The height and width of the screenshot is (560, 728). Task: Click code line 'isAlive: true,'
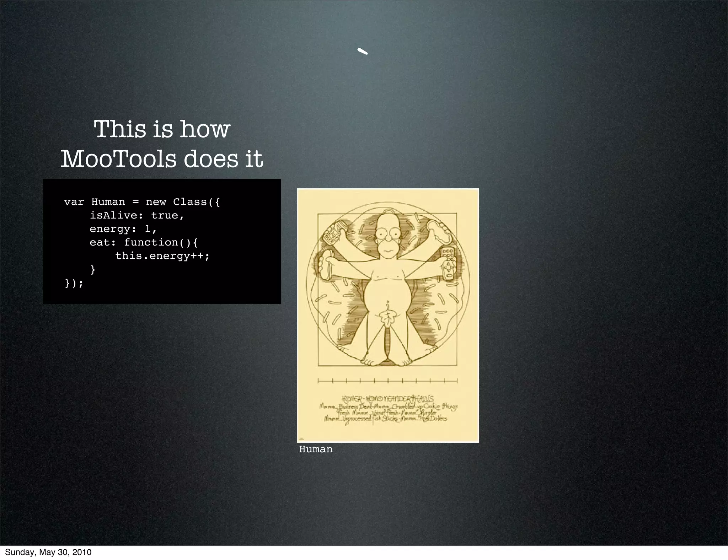pyautogui.click(x=137, y=215)
